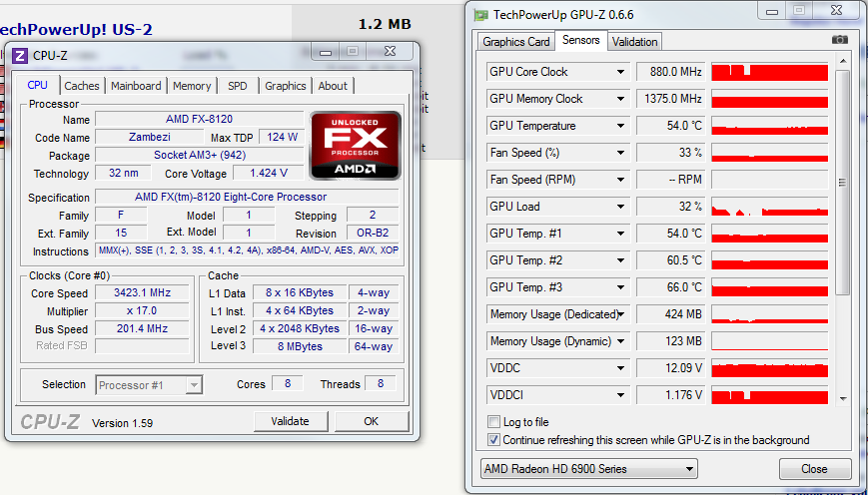Viewport: 868px width, 495px height.
Task: Open the GPU Temperature sensor dropdown
Action: click(x=620, y=126)
